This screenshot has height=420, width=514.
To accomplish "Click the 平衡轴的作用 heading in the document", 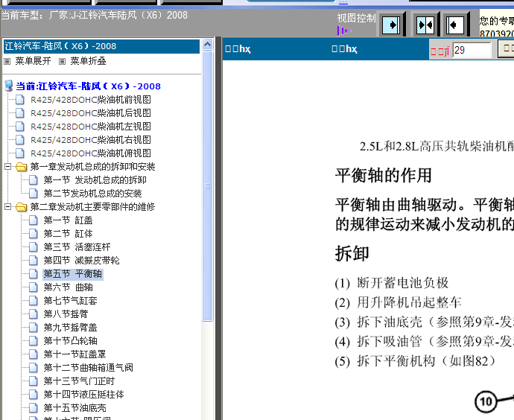I will (x=384, y=175).
